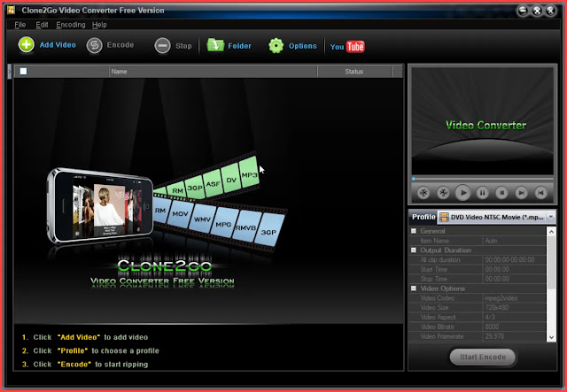Click the settings scrollbar up arrow
Viewport: 567px width, 392px height.
tap(551, 232)
